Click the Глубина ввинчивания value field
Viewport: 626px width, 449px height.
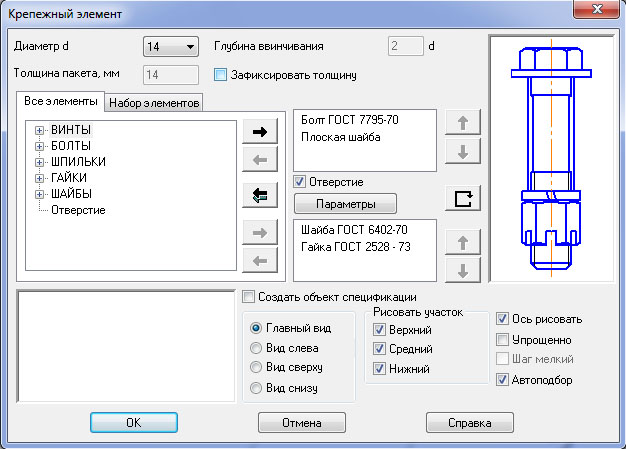tap(406, 46)
